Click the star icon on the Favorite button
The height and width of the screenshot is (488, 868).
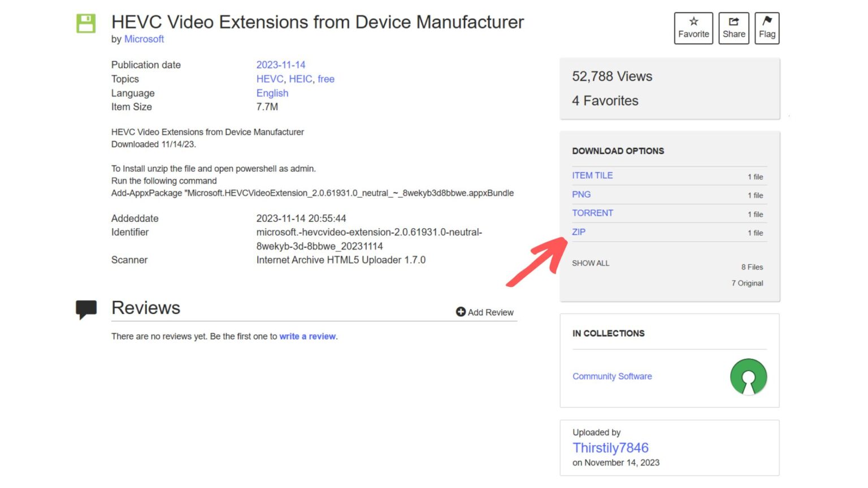click(693, 20)
